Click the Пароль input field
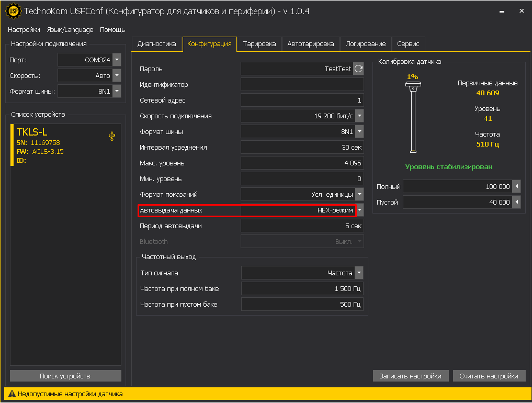The height and width of the screenshot is (403, 532). (x=297, y=69)
